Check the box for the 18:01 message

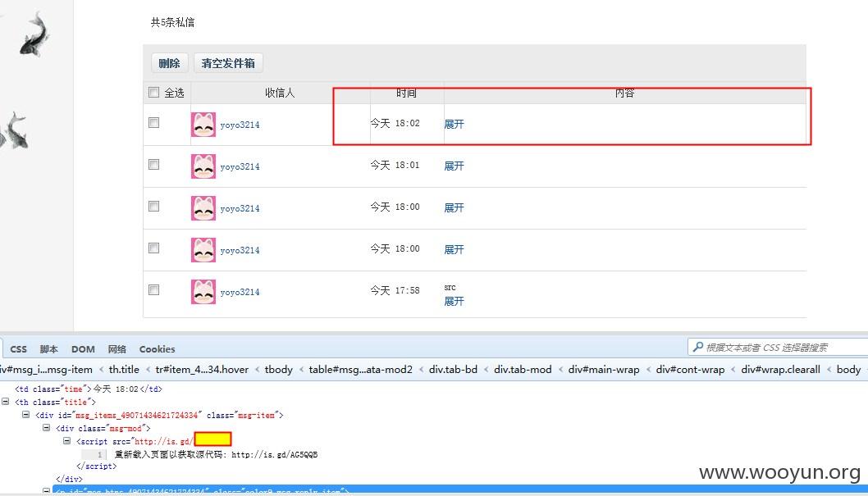[154, 165]
